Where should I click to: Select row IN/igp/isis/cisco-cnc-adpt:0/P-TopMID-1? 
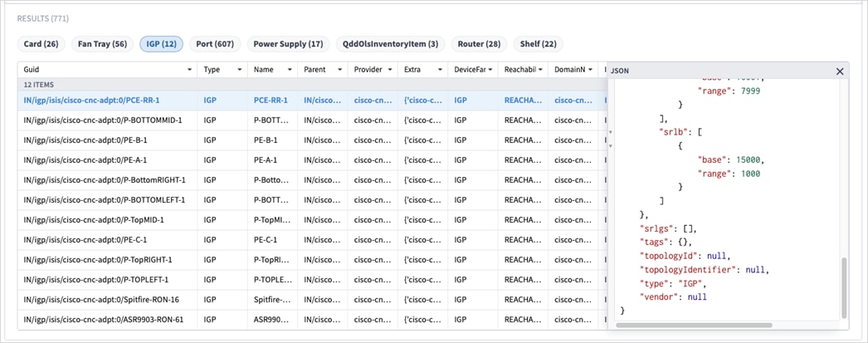313,220
